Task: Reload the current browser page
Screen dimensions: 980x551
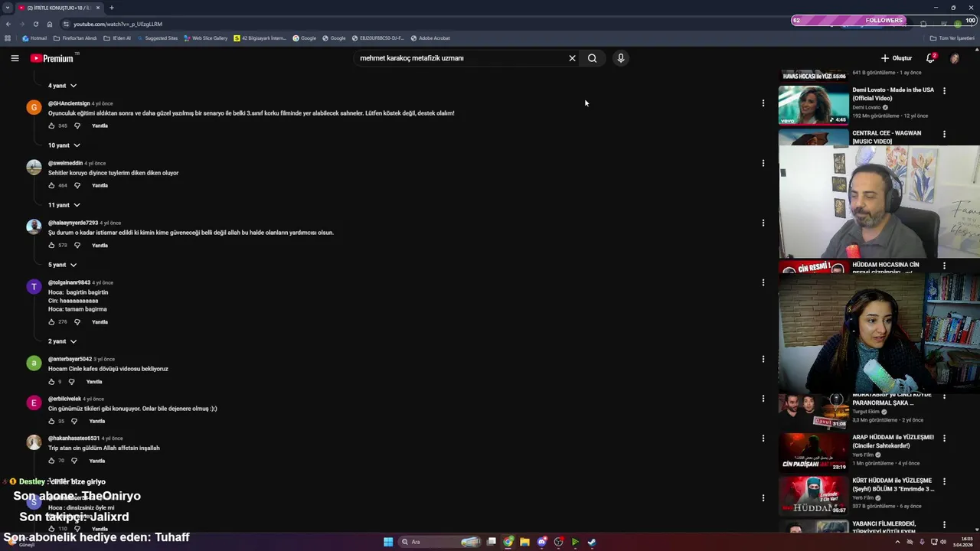Action: [x=35, y=24]
